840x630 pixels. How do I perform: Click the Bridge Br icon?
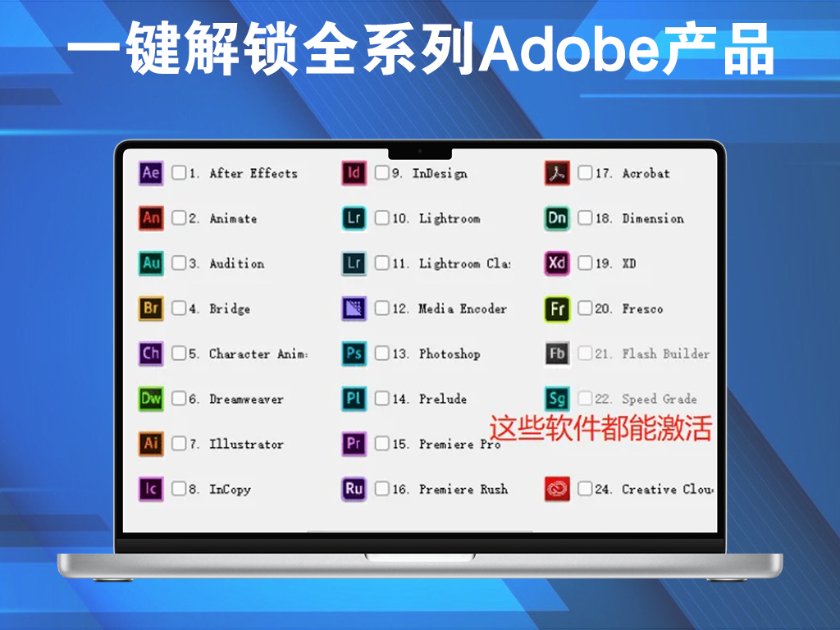(151, 308)
